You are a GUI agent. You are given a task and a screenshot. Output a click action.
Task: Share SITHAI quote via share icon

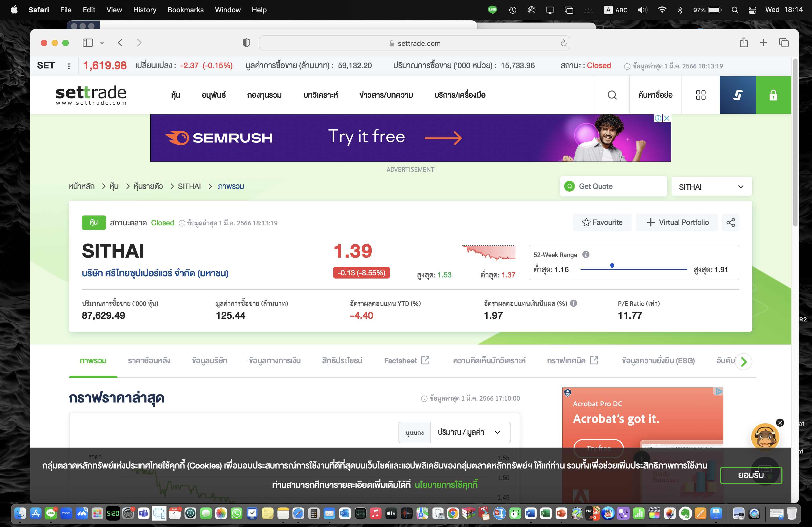pos(730,223)
